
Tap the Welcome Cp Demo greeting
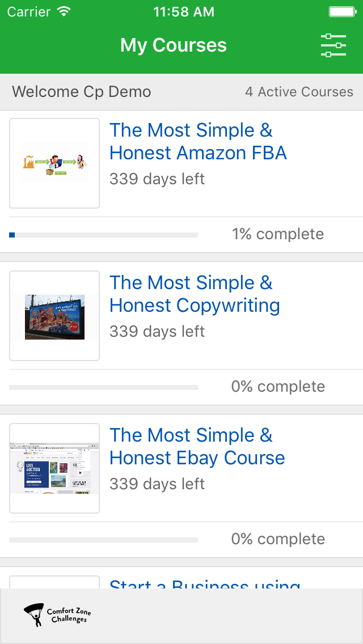coord(82,92)
